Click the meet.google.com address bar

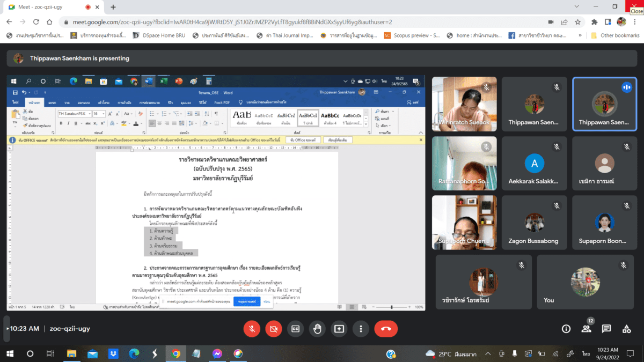301,22
